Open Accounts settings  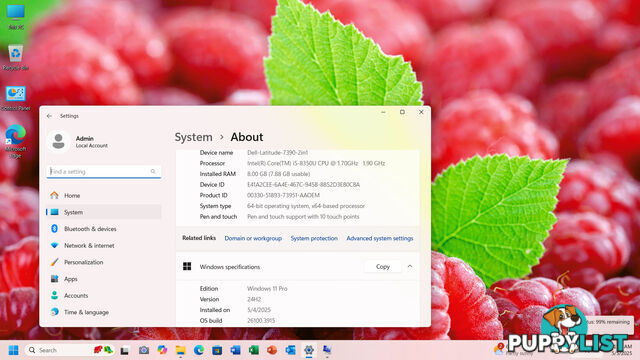[x=104, y=296]
